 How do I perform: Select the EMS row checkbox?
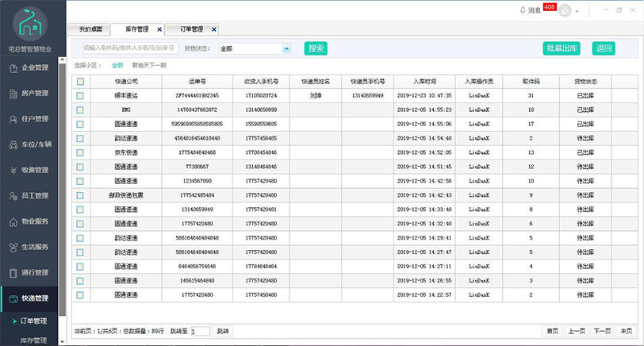coord(80,110)
